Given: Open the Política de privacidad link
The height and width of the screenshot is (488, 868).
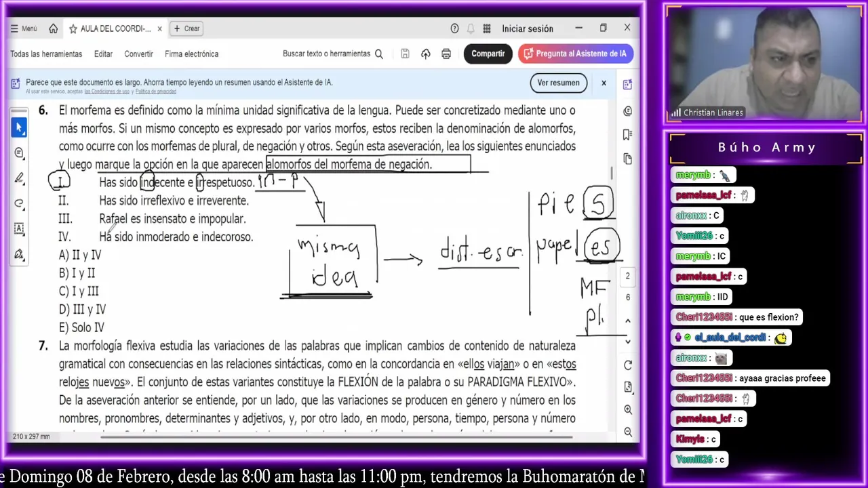Looking at the screenshot, I should (x=156, y=91).
